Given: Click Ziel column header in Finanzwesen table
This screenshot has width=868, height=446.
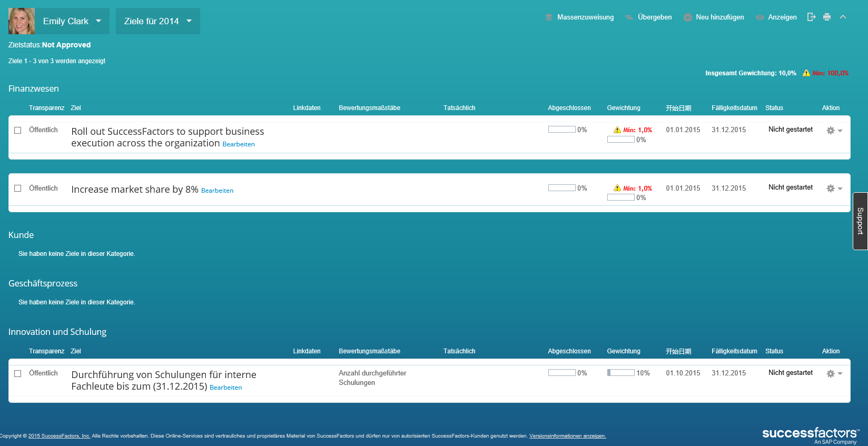Looking at the screenshot, I should pyautogui.click(x=76, y=108).
